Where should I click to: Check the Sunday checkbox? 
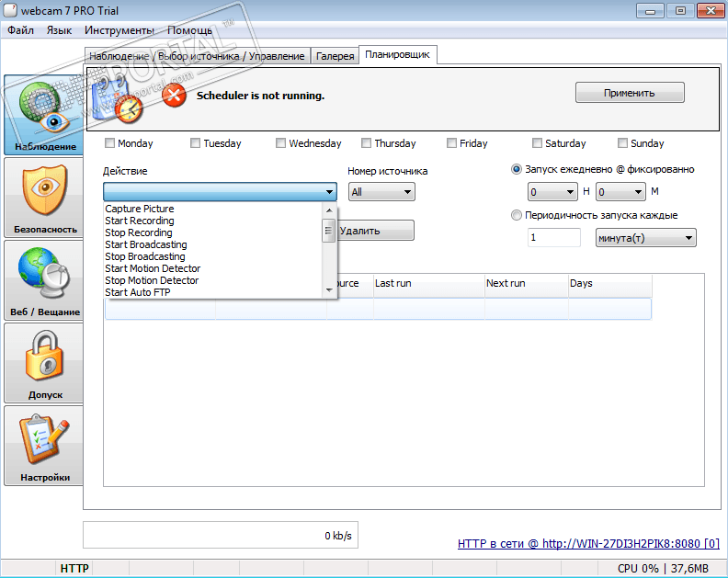pyautogui.click(x=622, y=143)
